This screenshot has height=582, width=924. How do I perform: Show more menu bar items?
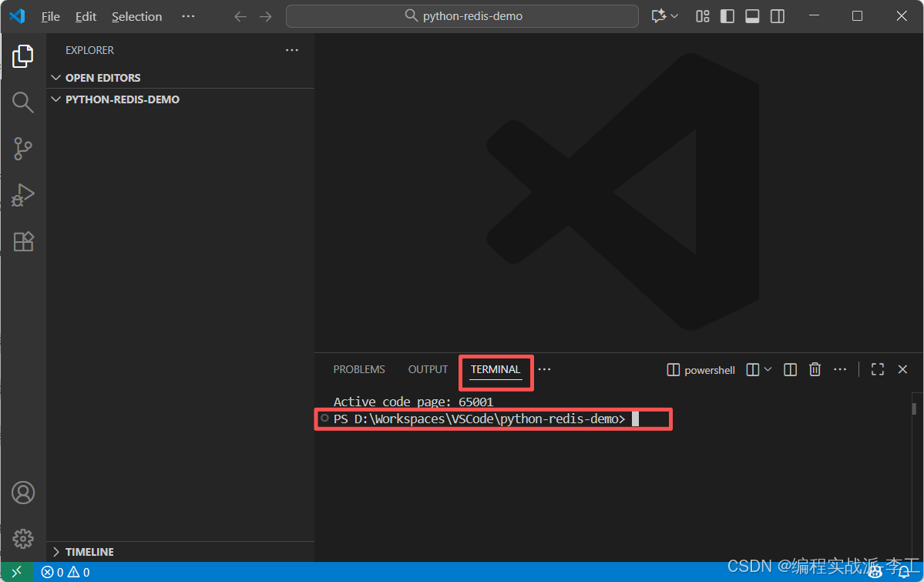(x=188, y=16)
